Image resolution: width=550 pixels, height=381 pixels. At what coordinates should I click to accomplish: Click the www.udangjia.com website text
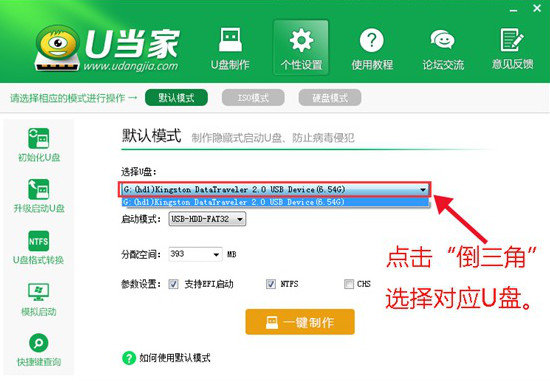130,66
